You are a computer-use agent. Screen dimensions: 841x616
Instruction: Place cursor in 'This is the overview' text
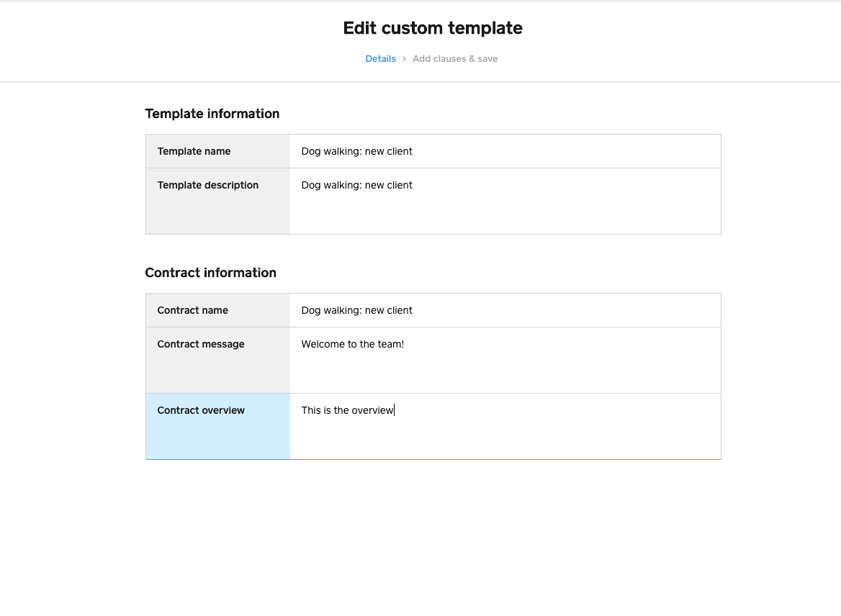348,410
